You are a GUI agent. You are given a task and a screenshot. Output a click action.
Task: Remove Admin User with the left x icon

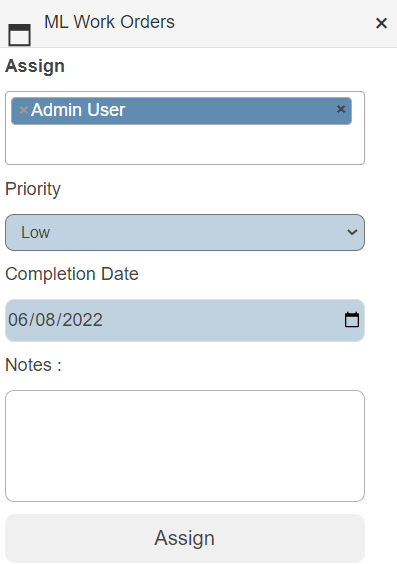23,110
